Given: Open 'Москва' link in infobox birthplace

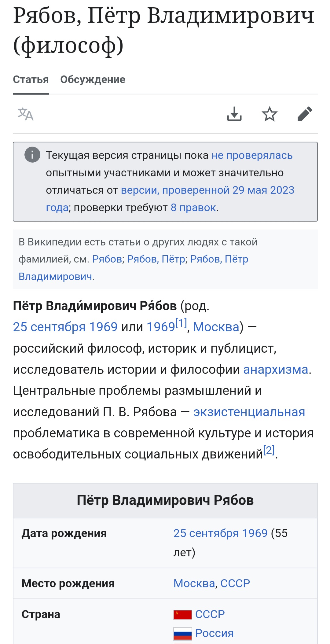Looking at the screenshot, I should [x=194, y=583].
